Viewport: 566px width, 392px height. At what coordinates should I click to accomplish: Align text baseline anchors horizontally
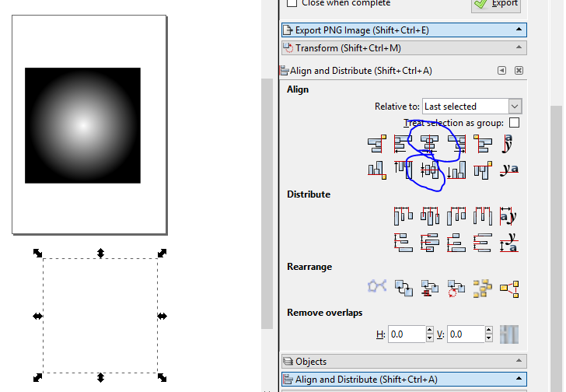point(508,144)
